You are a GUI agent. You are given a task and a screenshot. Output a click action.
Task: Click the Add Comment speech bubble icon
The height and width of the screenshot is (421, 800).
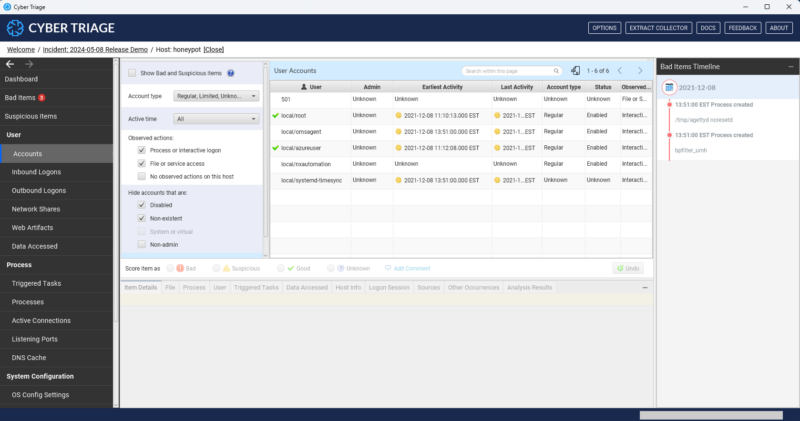tap(388, 268)
